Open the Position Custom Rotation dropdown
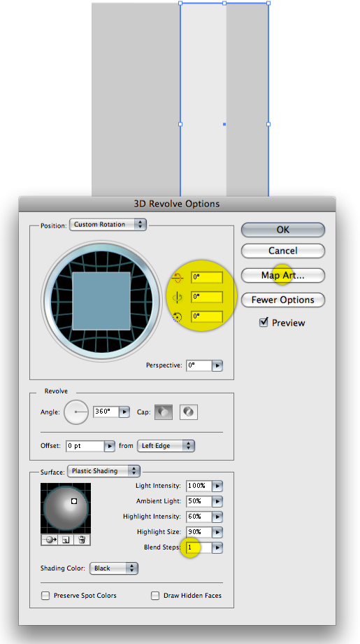The width and height of the screenshot is (360, 644). tap(108, 225)
